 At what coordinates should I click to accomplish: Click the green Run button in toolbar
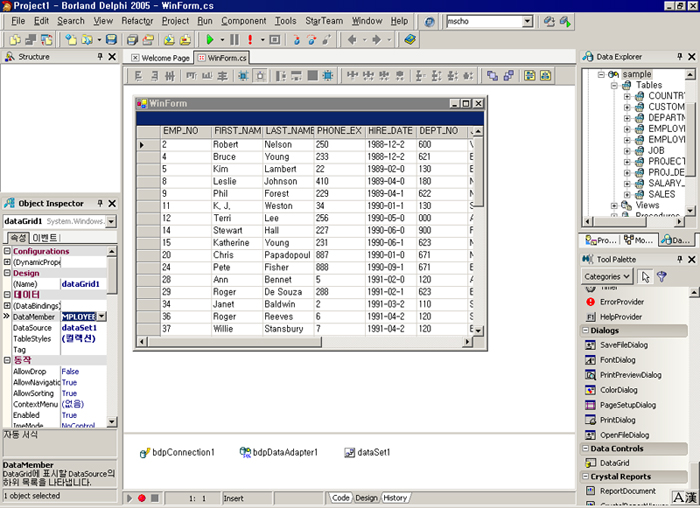pos(210,40)
